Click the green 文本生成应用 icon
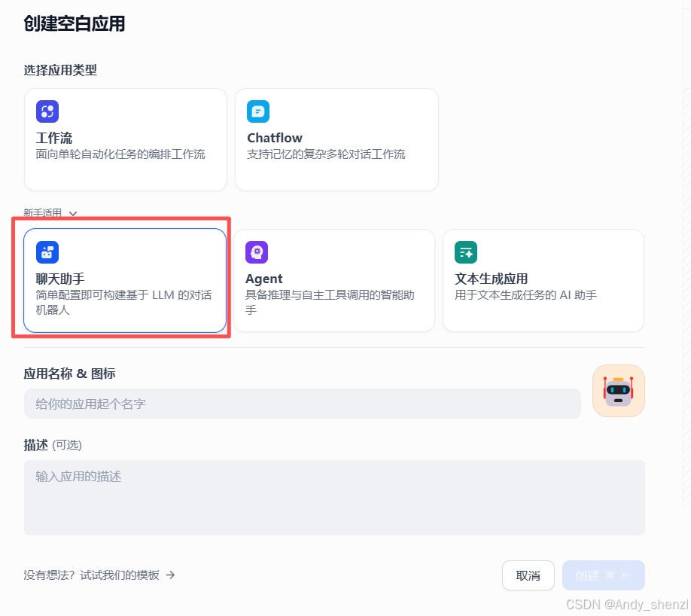This screenshot has height=616, width=691. [x=465, y=252]
